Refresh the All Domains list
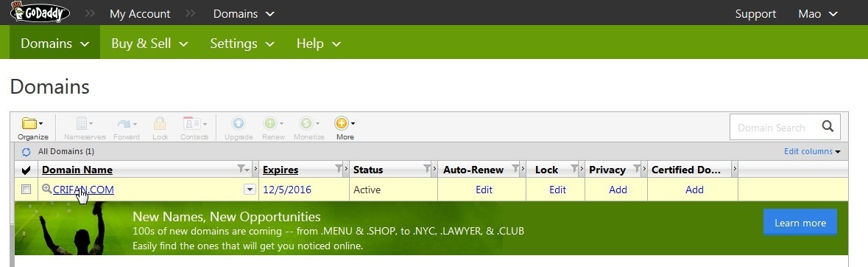This screenshot has height=267, width=868. pyautogui.click(x=26, y=151)
